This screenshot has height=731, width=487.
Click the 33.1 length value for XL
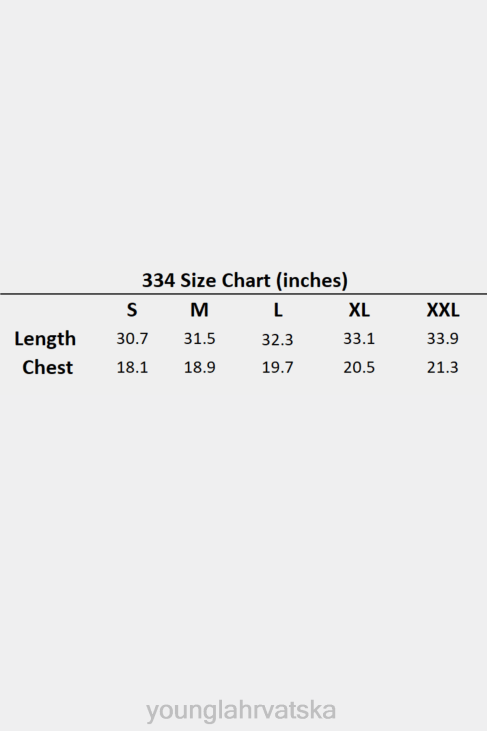coord(359,338)
